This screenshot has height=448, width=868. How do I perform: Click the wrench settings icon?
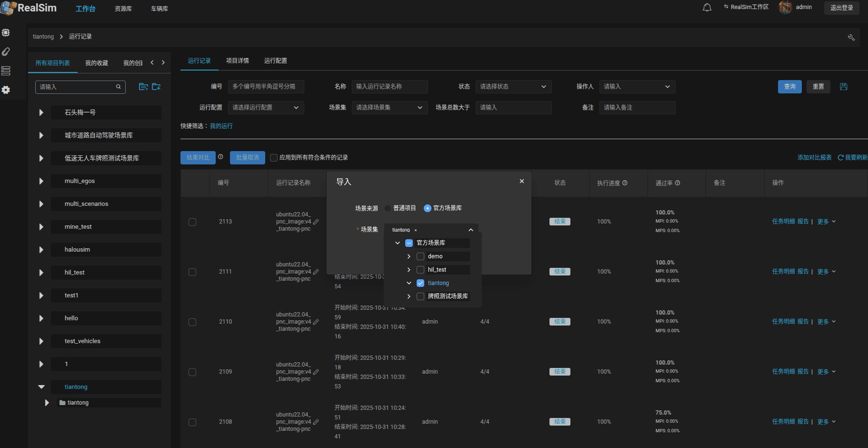(851, 37)
